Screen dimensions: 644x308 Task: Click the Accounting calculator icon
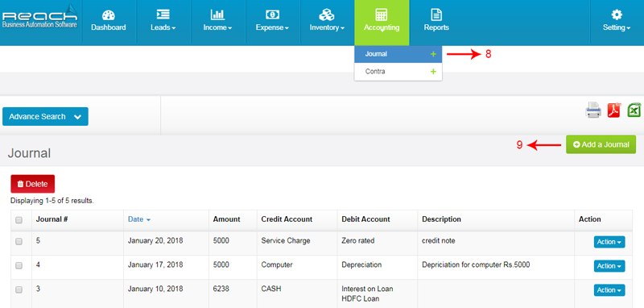(x=382, y=15)
